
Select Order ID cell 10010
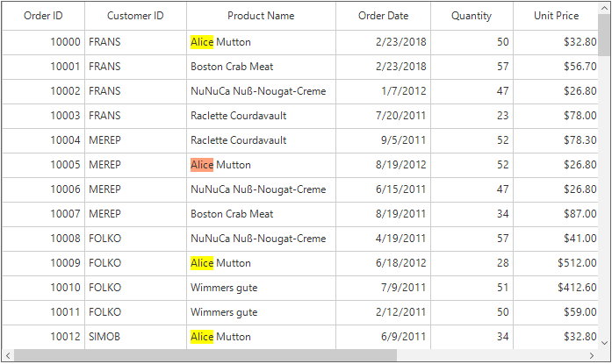click(x=43, y=288)
